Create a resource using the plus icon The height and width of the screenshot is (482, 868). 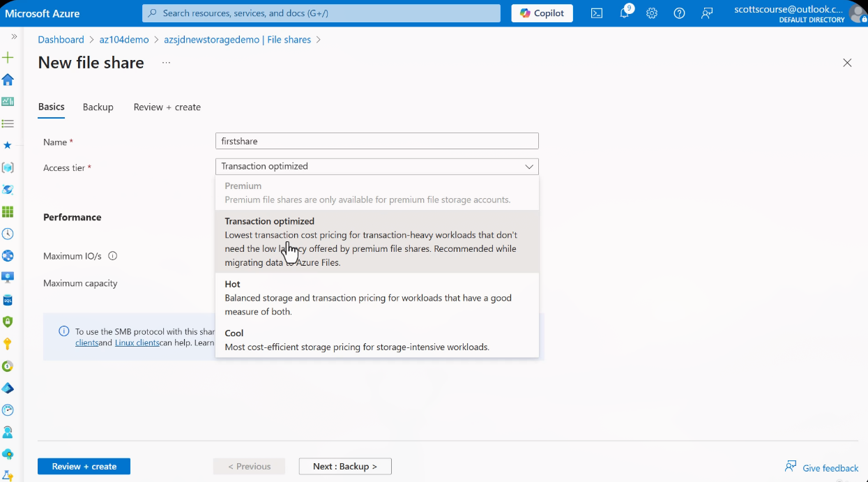coord(8,57)
